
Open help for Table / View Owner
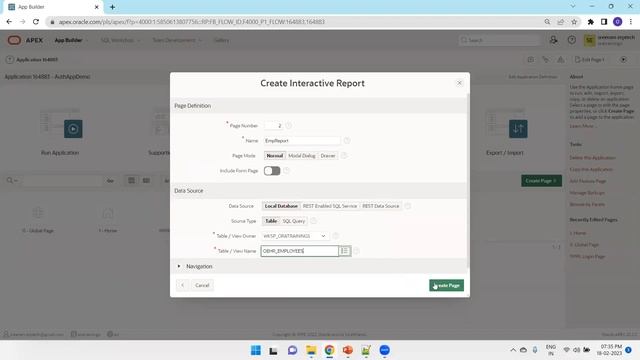click(x=336, y=236)
